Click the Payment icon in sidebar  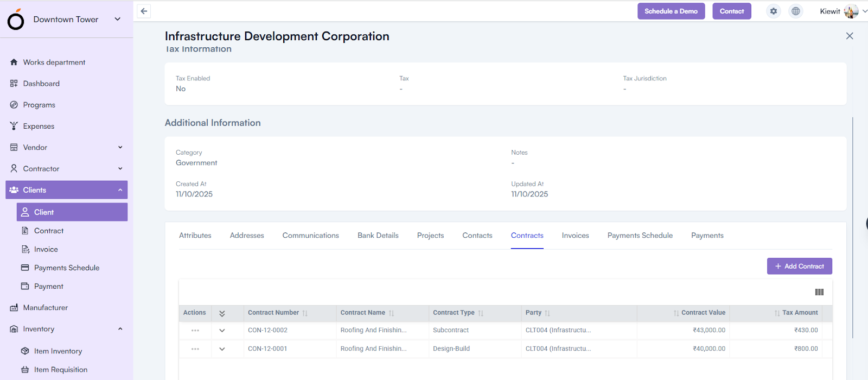pyautogui.click(x=25, y=286)
